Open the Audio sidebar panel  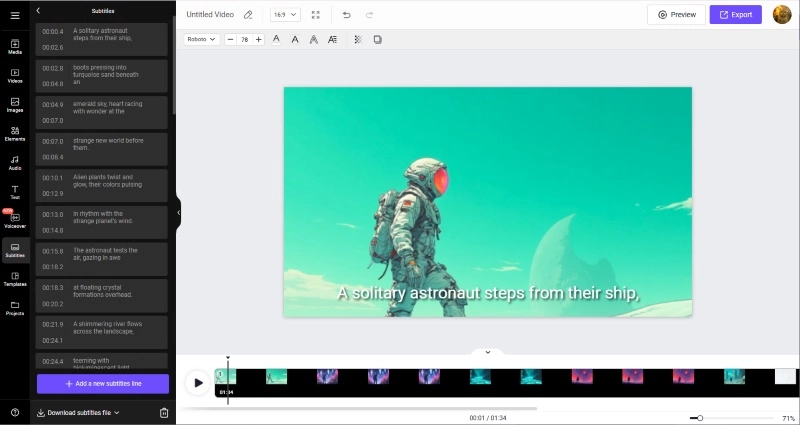[15, 163]
